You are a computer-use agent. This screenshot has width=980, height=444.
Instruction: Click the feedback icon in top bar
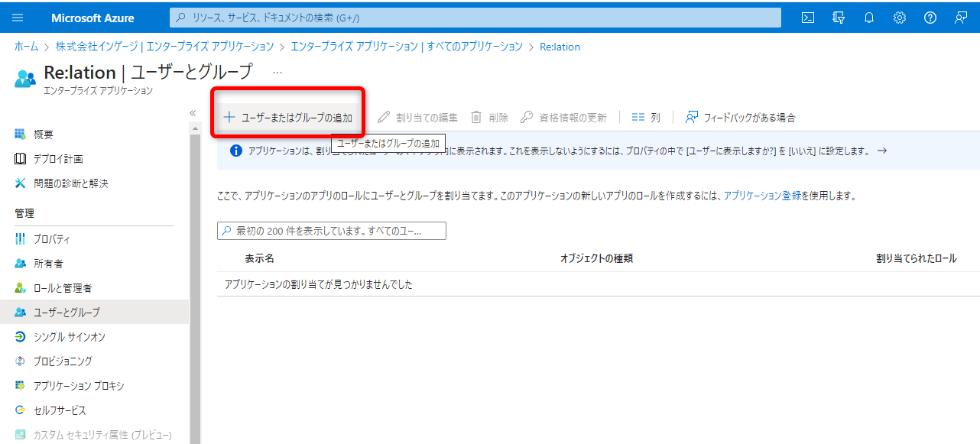tap(961, 18)
